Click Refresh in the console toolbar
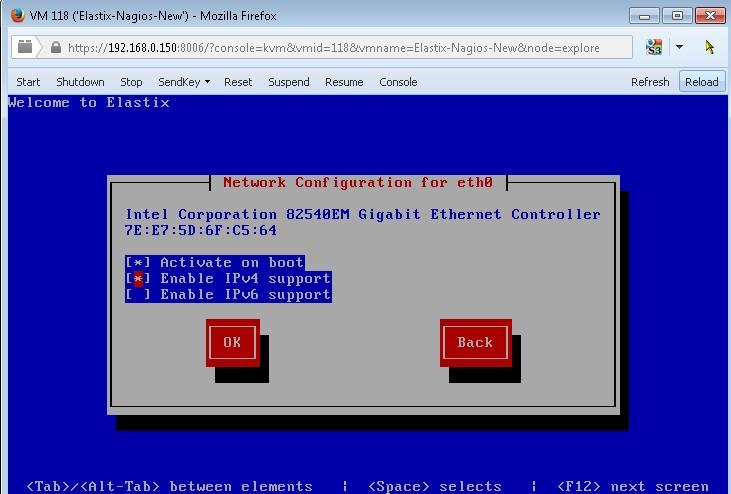The width and height of the screenshot is (731, 494). pyautogui.click(x=650, y=82)
